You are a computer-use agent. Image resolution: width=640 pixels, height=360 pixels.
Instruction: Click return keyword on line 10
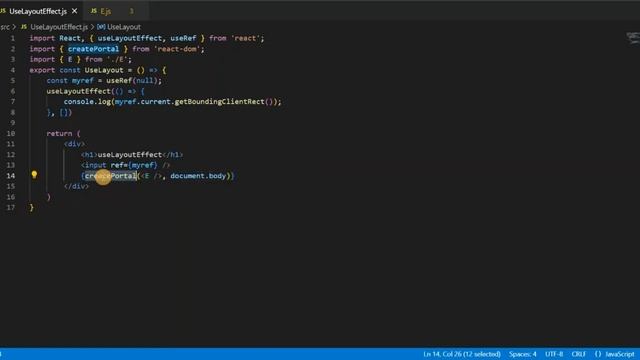click(x=59, y=133)
